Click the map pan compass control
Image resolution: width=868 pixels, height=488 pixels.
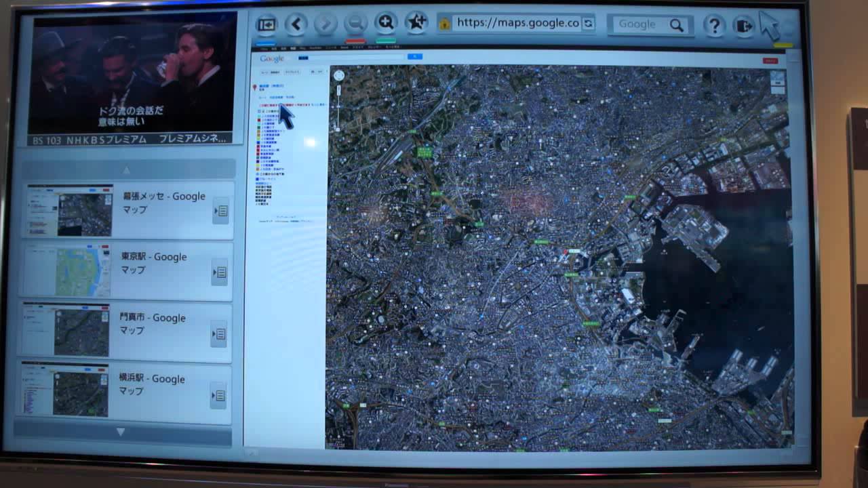(x=339, y=75)
